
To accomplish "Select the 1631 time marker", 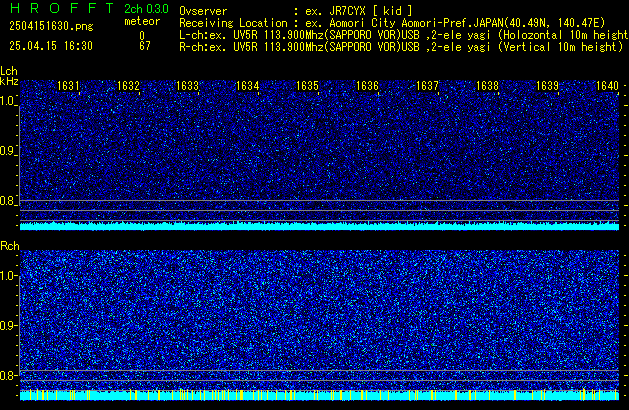I will 68,86.
